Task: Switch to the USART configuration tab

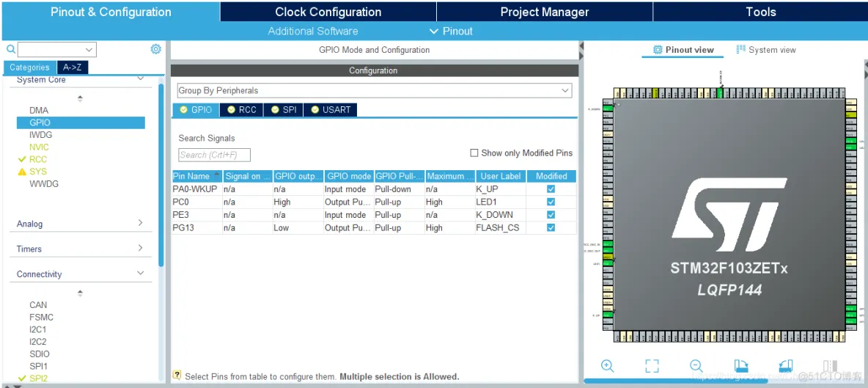Action: click(331, 109)
